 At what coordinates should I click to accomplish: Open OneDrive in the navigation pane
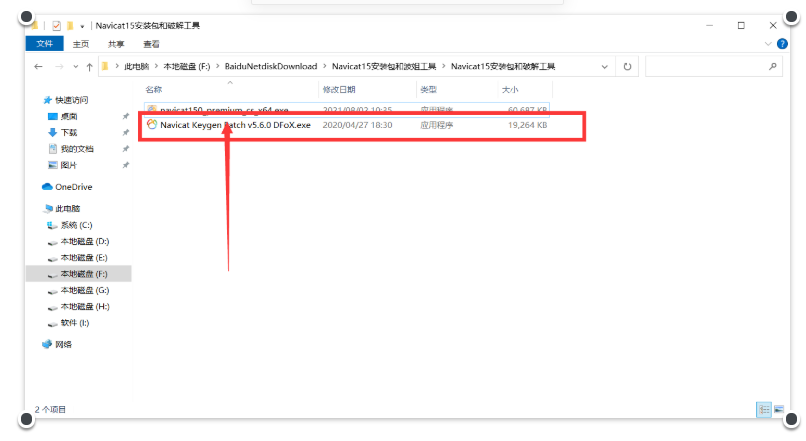(74, 187)
